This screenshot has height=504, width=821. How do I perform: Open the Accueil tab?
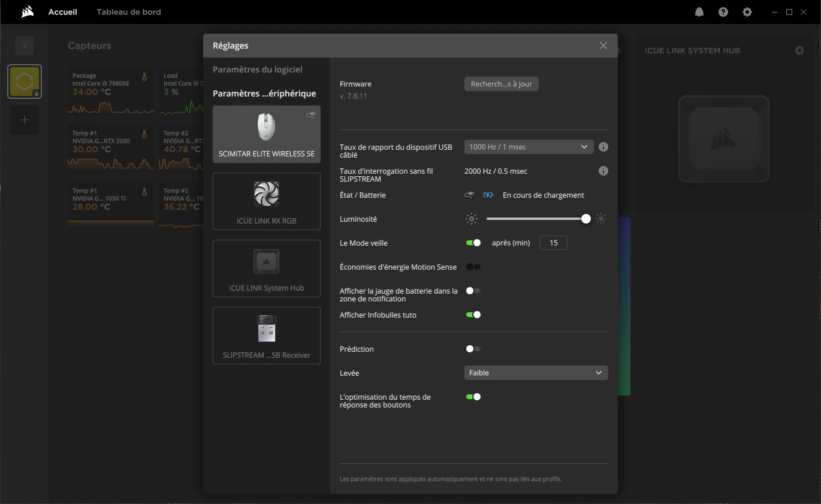coord(63,12)
